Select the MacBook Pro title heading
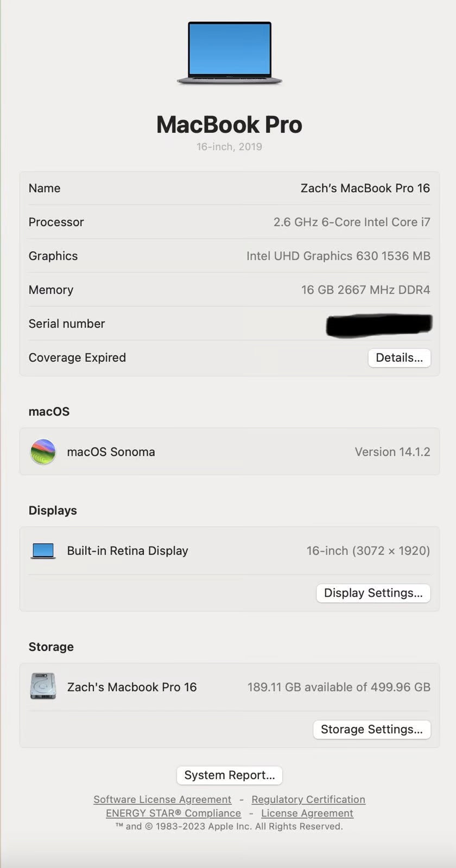The height and width of the screenshot is (868, 456). tap(229, 124)
